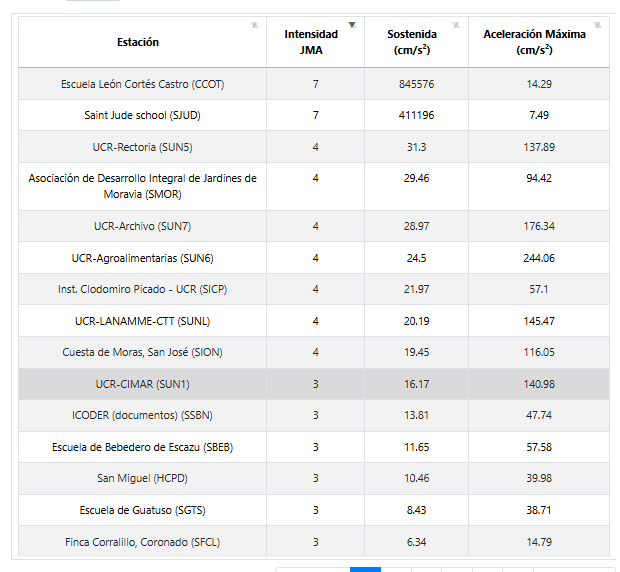Click the Intensidad JMA column header label
Image resolution: width=620 pixels, height=572 pixels.
click(x=311, y=42)
